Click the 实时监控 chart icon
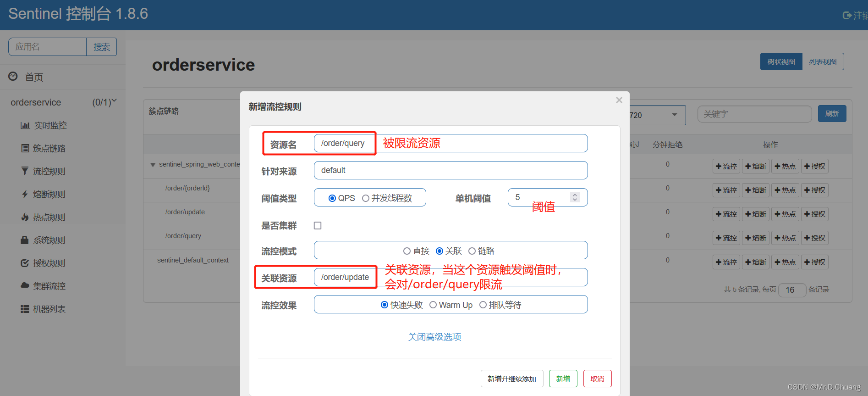The width and height of the screenshot is (868, 396). (25, 125)
